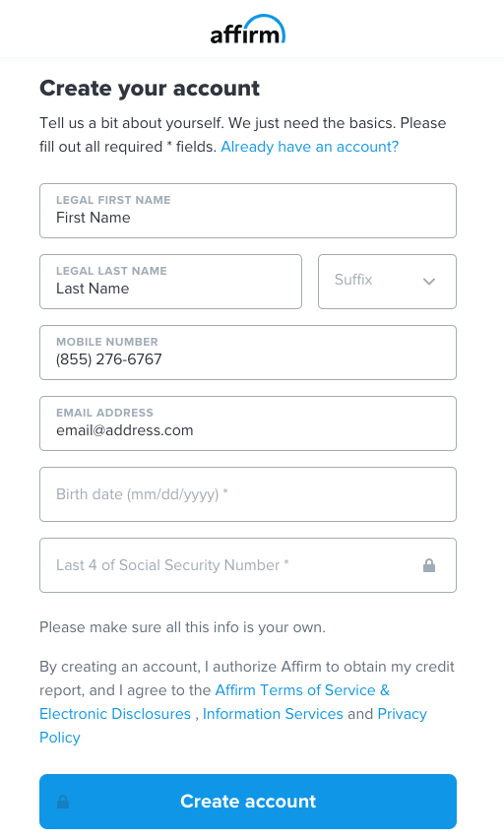504x840 pixels.
Task: Select the Mobile Number field
Action: click(248, 353)
